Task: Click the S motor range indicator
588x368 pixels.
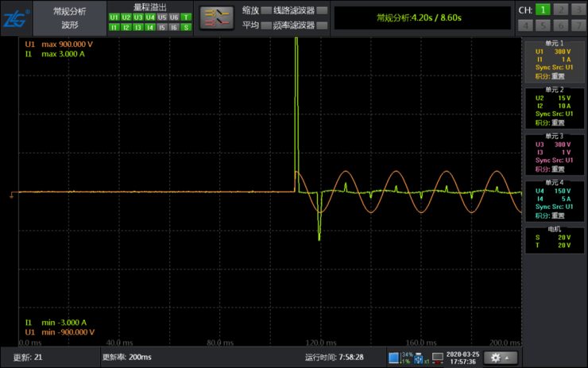Action: (x=186, y=27)
